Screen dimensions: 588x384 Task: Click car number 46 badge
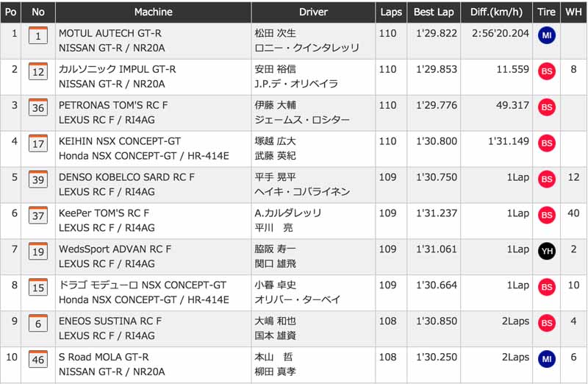[x=38, y=360]
